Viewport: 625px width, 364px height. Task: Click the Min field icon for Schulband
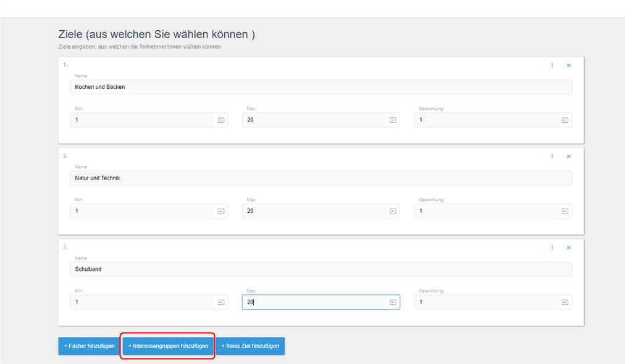(x=221, y=302)
